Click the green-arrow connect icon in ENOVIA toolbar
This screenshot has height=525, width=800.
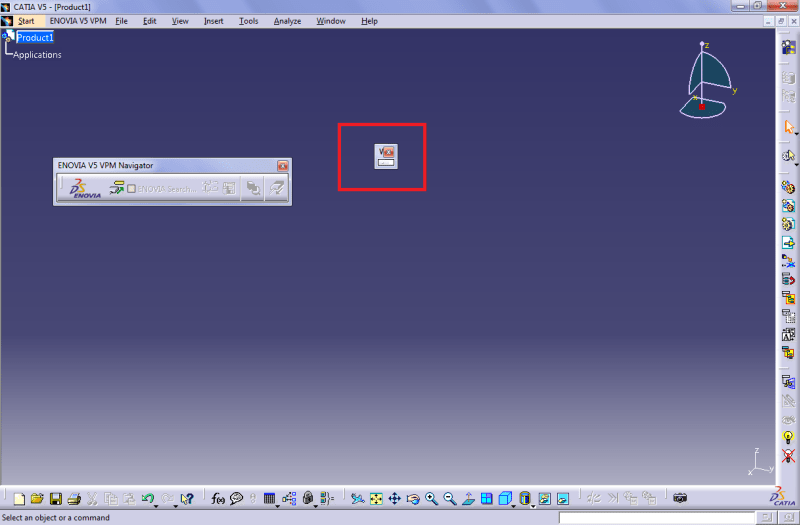116,188
